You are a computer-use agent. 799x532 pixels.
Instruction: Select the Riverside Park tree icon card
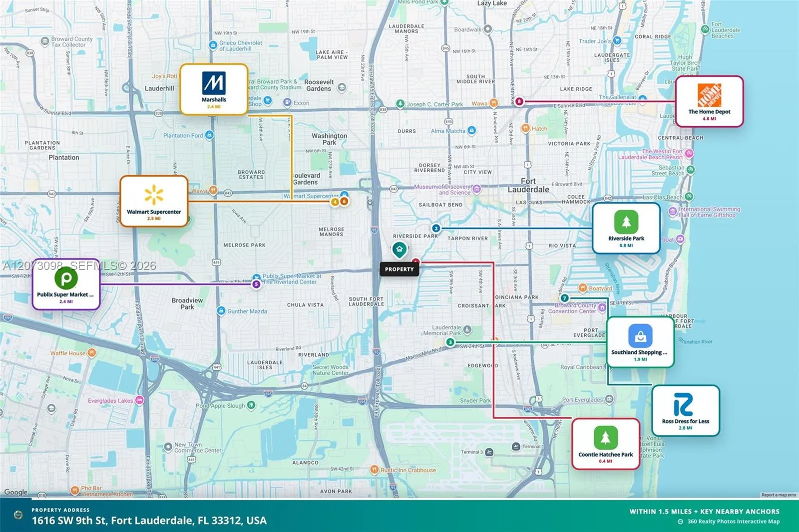[x=626, y=228]
